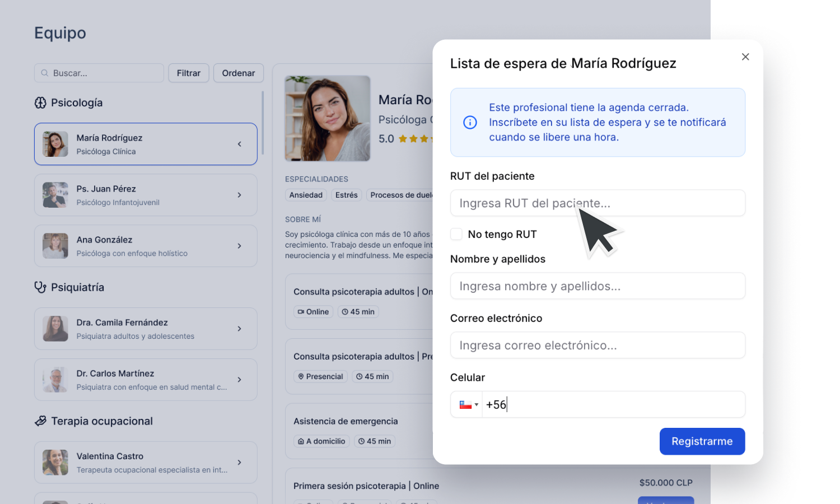
Task: Click the Presencial location pin tag
Action: point(320,376)
